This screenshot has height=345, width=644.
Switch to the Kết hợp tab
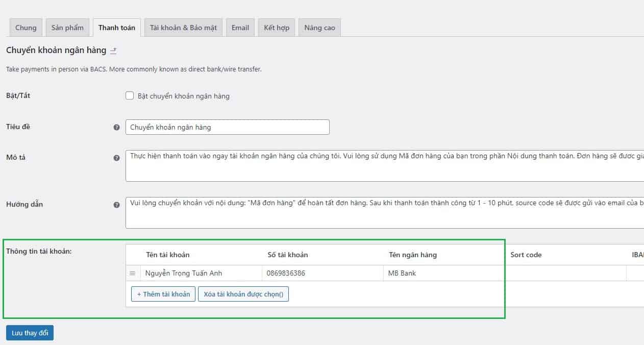(277, 28)
